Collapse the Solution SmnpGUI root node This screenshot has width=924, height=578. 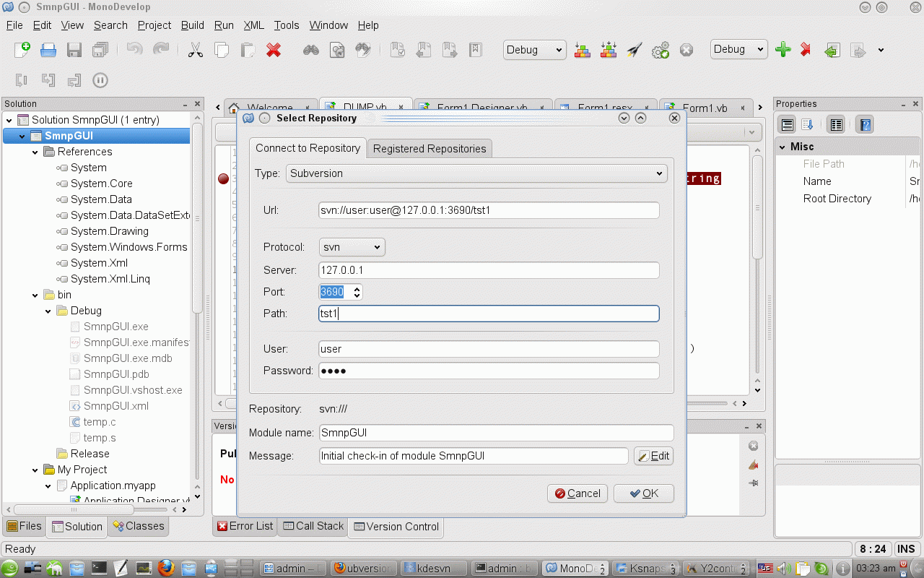click(9, 120)
